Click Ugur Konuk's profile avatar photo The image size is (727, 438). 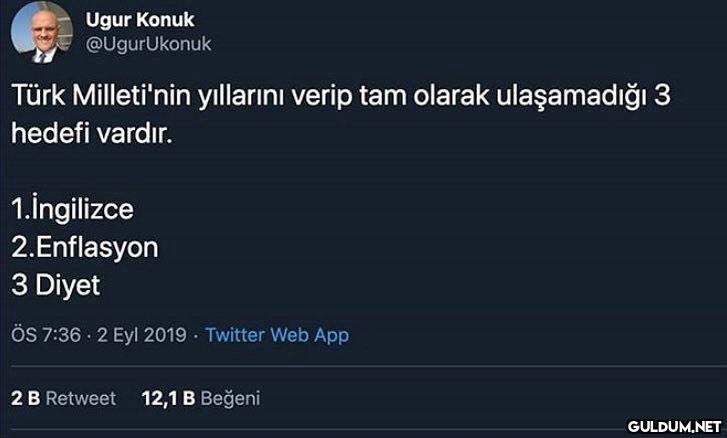pos(41,32)
